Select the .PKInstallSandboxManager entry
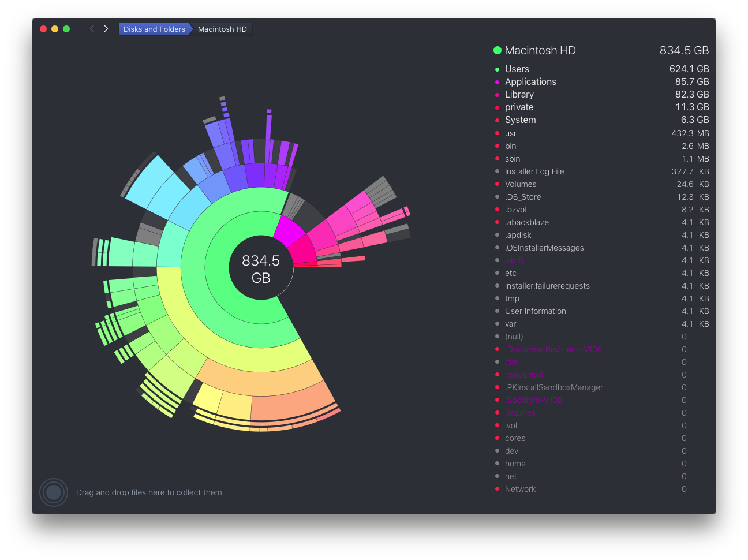The height and width of the screenshot is (560, 748). 601,387
